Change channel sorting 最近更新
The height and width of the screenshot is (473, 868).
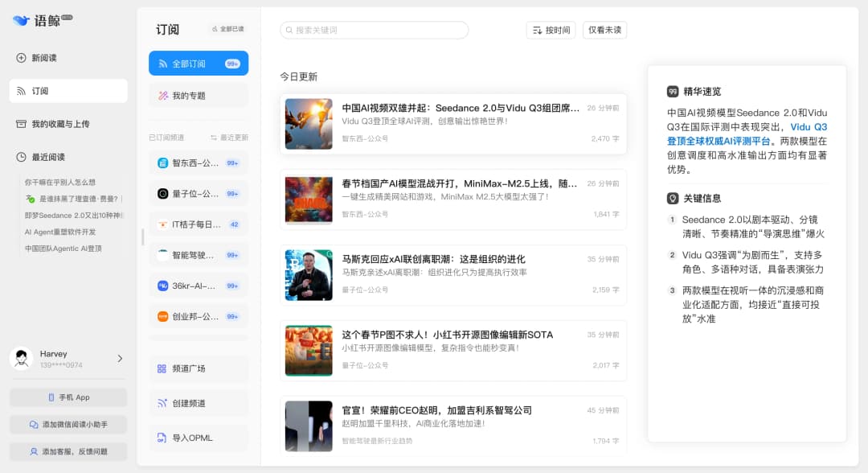(229, 138)
